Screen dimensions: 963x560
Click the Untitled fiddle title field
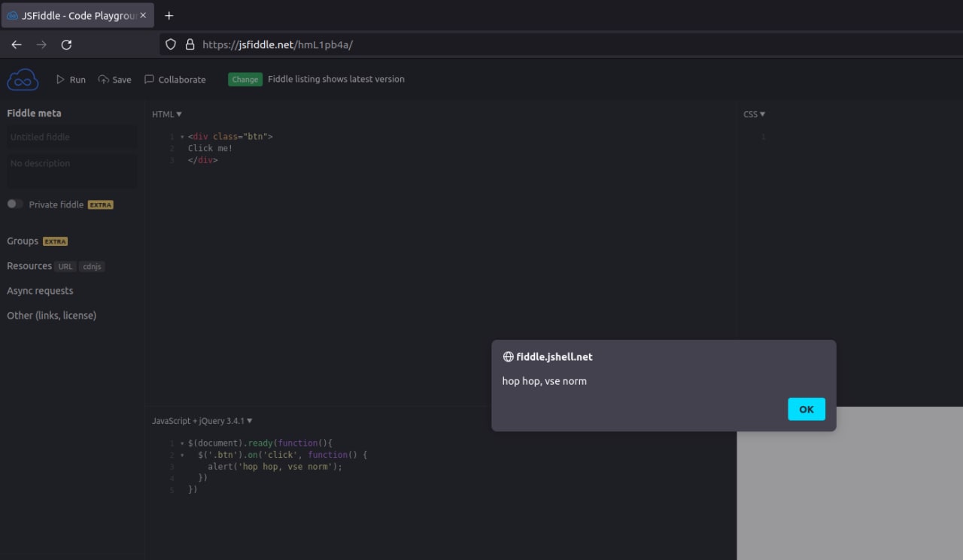click(x=72, y=137)
